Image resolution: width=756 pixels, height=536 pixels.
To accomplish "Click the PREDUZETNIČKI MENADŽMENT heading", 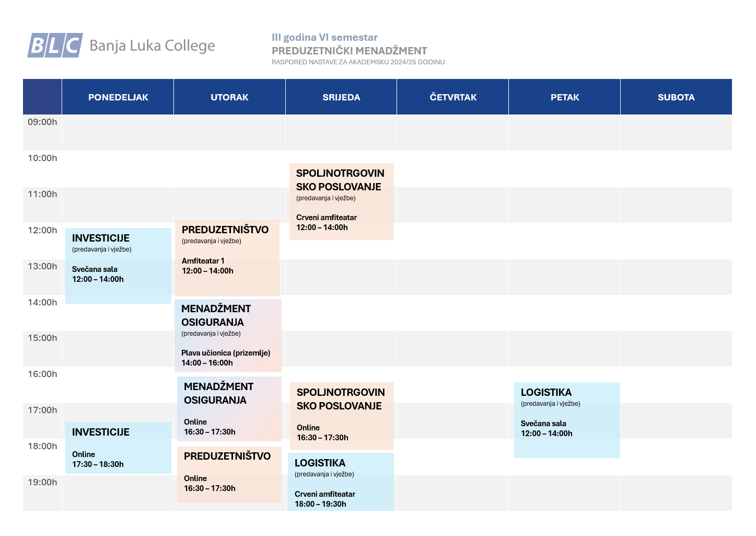I will point(350,51).
